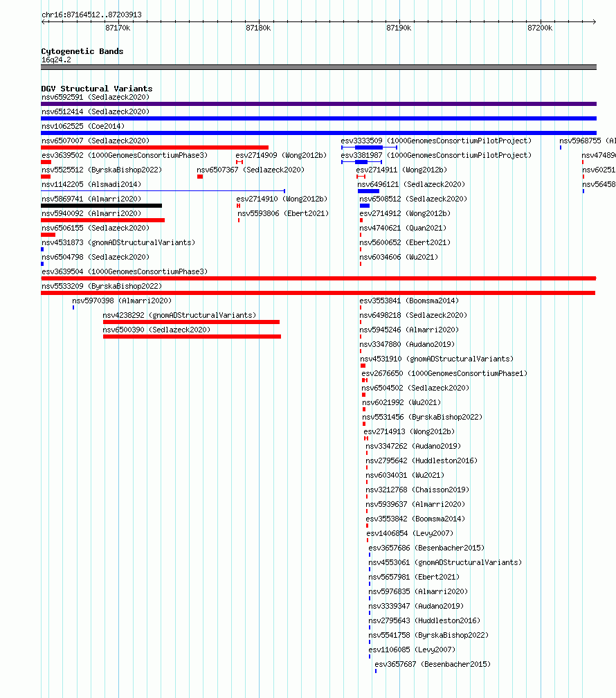
Task: Click nsv6508512 (Sedlazeck2020) label
Action: pyautogui.click(x=413, y=199)
